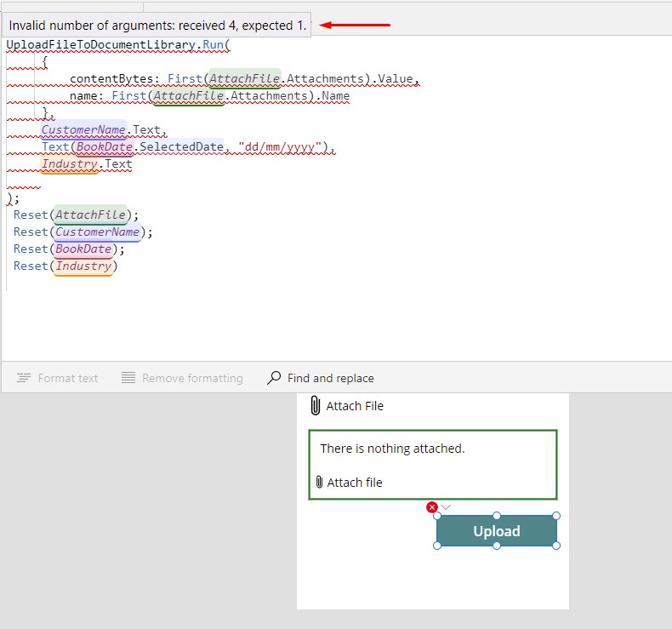Click the Upload button on canvas
Viewport: 672px width, 629px height.
point(497,531)
